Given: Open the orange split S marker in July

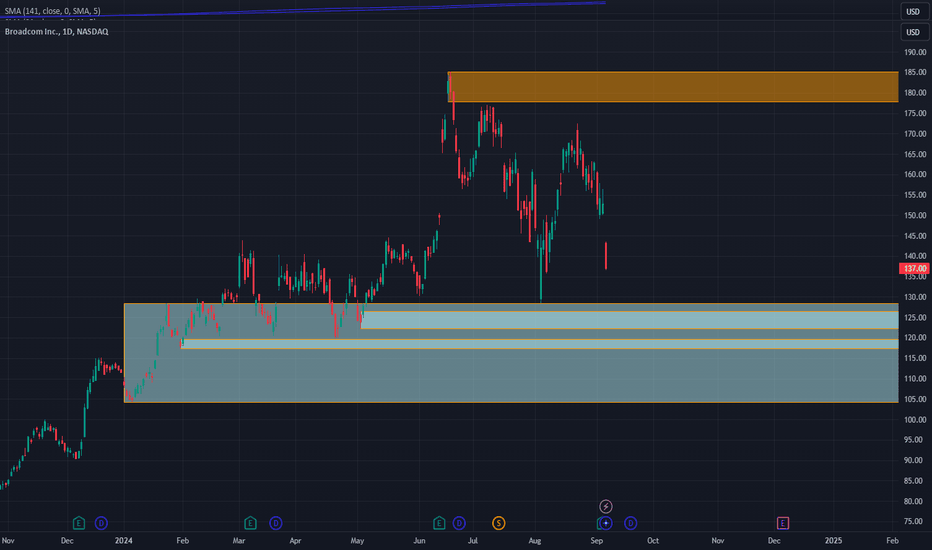Looking at the screenshot, I should click(499, 523).
